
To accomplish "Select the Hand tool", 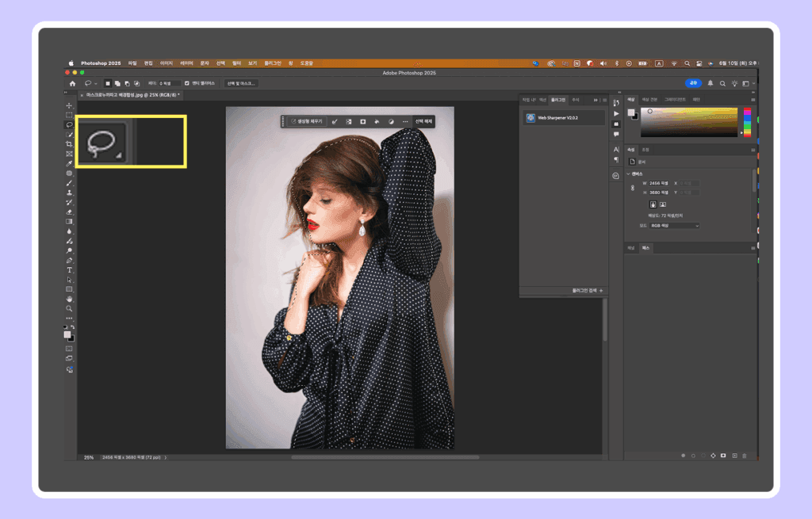I will 69,299.
